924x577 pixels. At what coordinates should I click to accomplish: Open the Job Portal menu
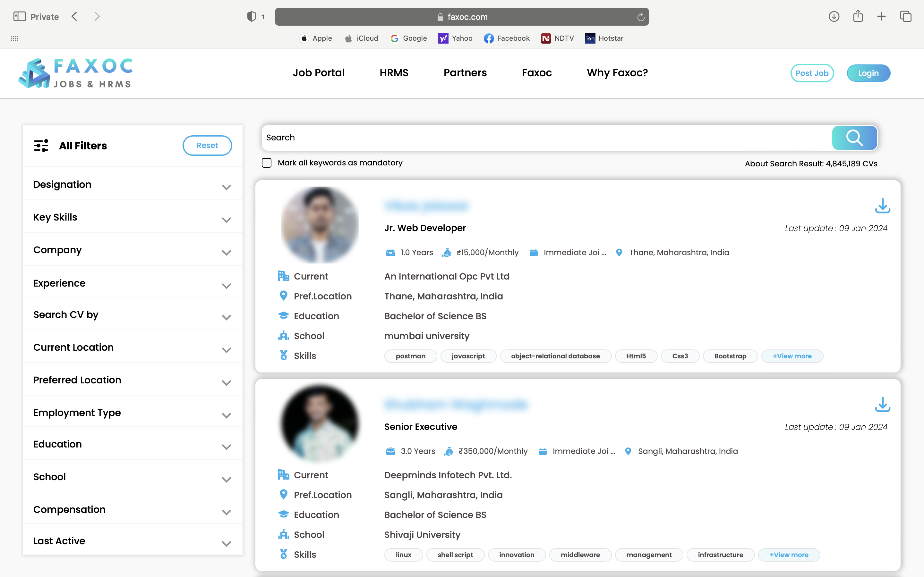(319, 72)
